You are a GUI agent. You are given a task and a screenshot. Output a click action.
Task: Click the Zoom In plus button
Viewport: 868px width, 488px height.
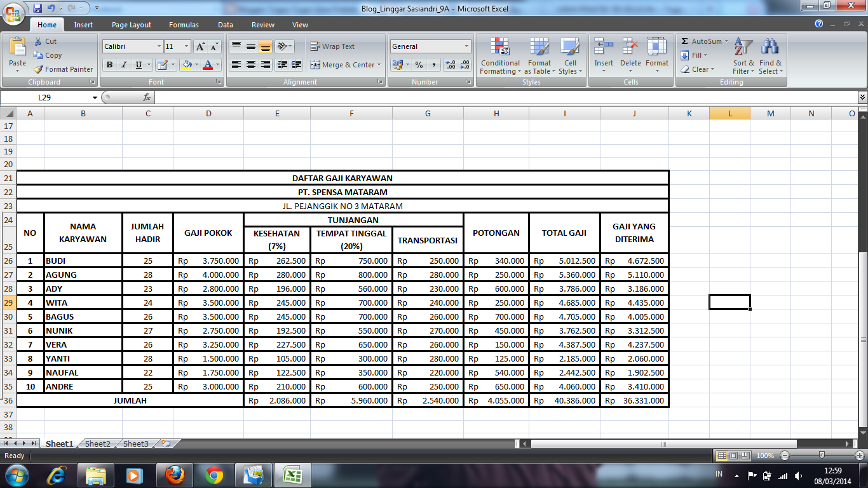(x=860, y=456)
